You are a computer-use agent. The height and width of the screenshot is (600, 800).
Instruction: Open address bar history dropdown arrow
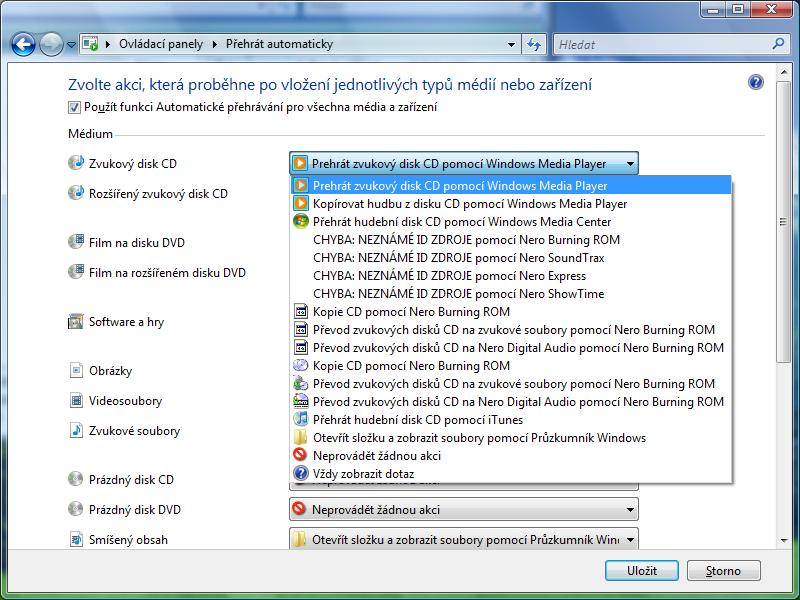coord(511,44)
